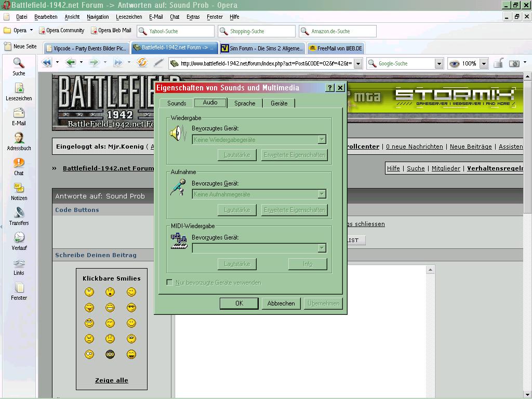Expand the Wiedergabe preferred device dropdown

pyautogui.click(x=322, y=139)
